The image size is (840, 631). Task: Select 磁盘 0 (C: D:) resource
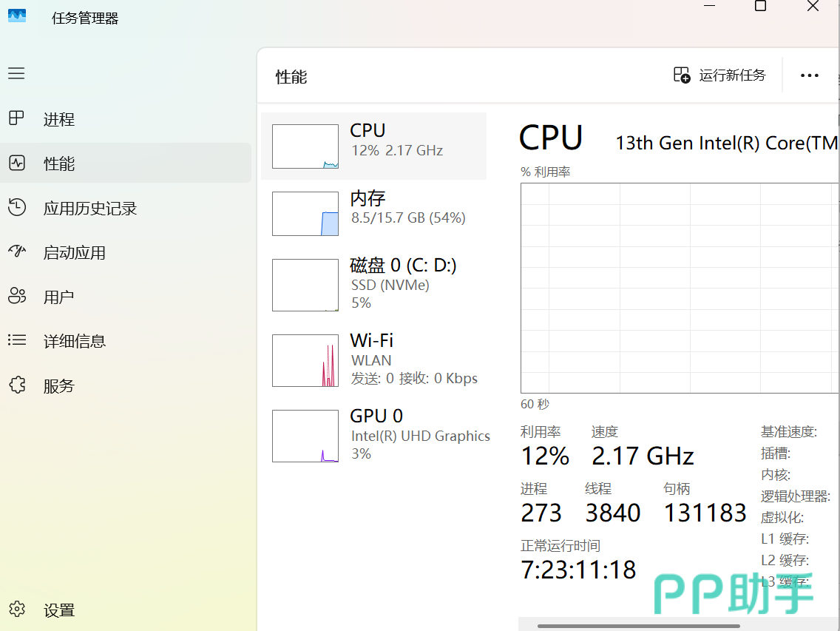click(x=374, y=285)
